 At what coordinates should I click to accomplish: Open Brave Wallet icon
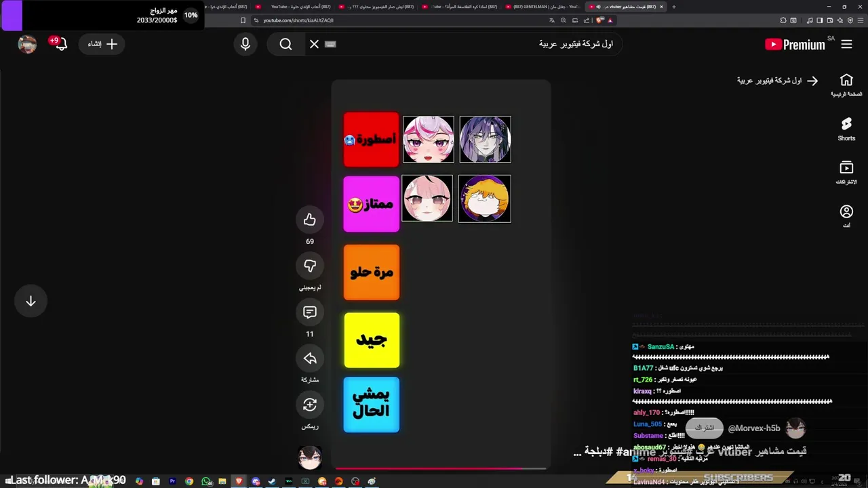point(829,20)
